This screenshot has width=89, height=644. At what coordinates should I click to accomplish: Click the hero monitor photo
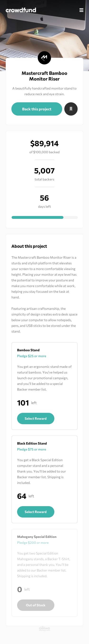(x=44, y=30)
